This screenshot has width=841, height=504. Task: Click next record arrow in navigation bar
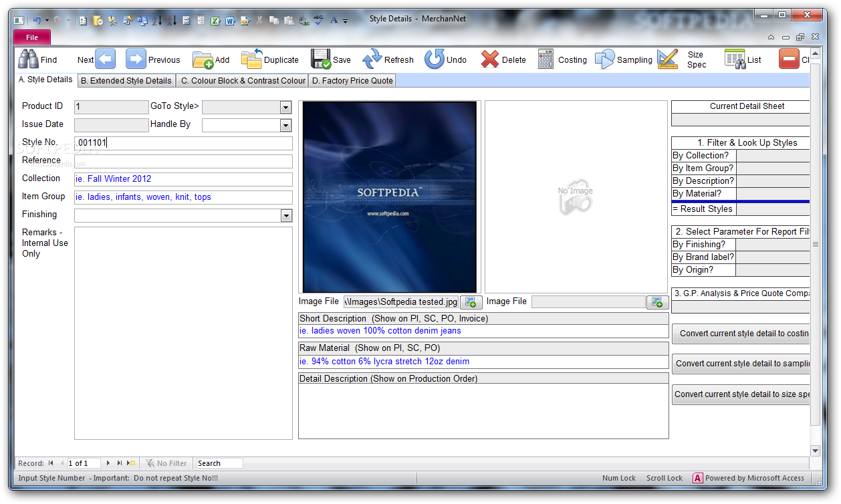coord(108,463)
